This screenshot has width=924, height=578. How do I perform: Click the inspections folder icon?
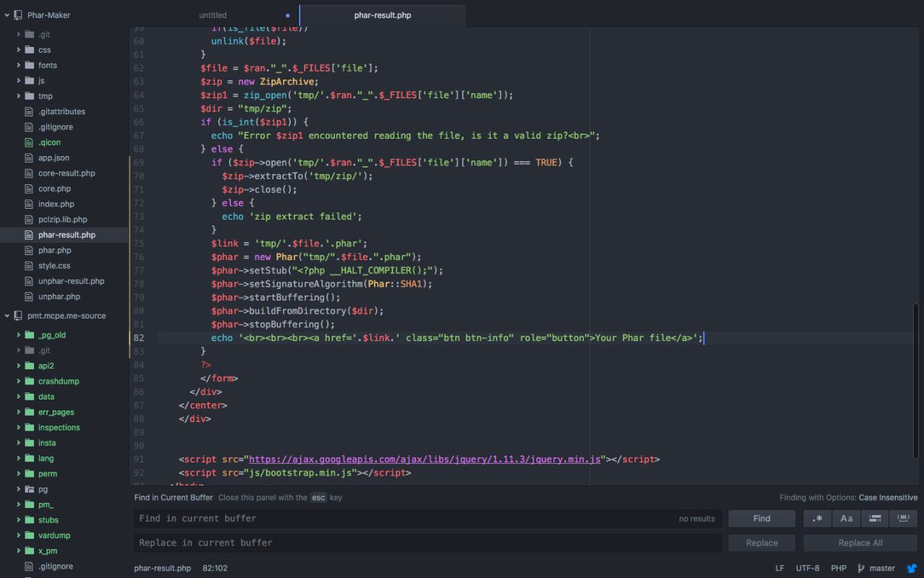pyautogui.click(x=30, y=428)
